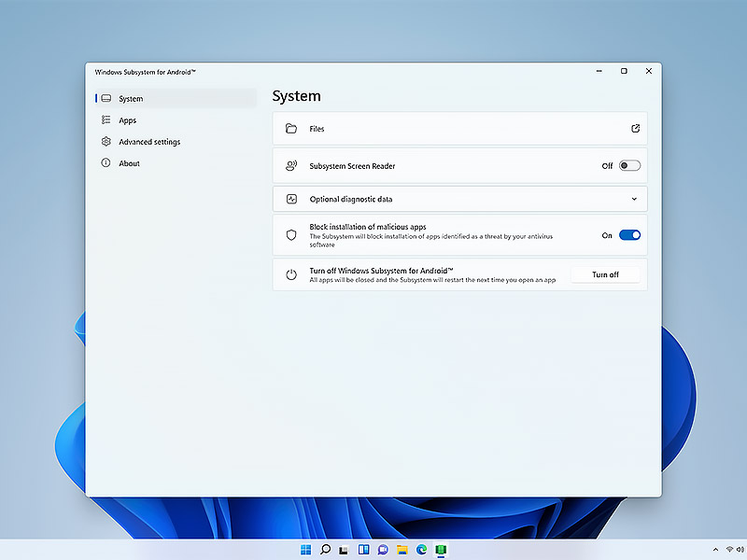The height and width of the screenshot is (560, 747).
Task: Toggle Subsystem Screen Reader switch
Action: (629, 166)
